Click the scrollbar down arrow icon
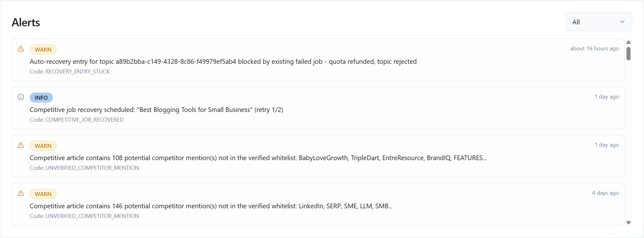This screenshot has height=238, width=644. (x=629, y=223)
